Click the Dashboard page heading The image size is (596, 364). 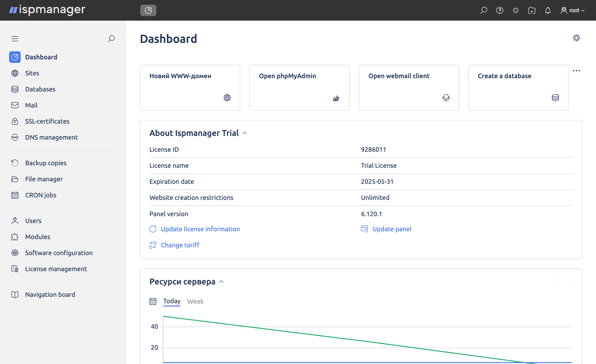[x=168, y=39]
